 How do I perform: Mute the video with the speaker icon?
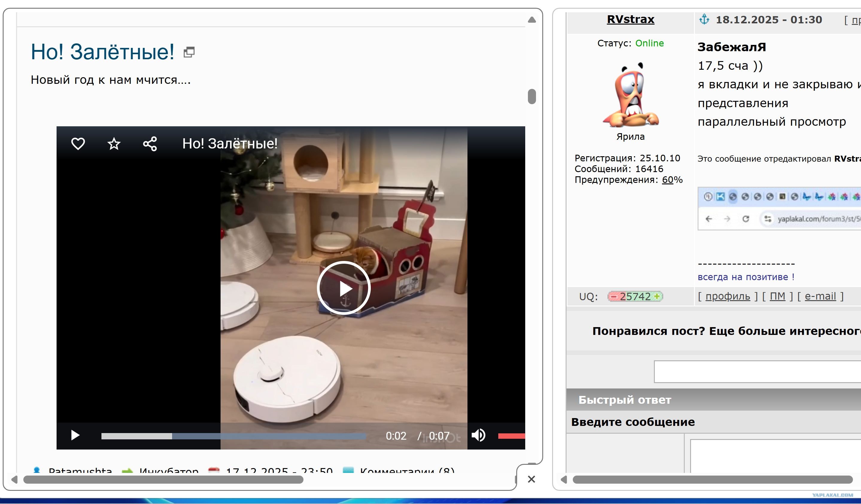click(x=478, y=435)
